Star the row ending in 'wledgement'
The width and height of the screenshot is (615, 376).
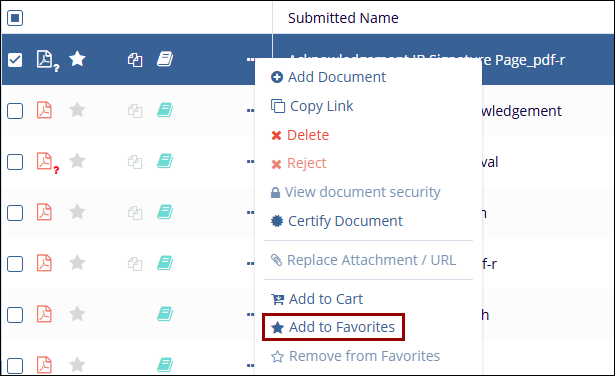coord(77,110)
